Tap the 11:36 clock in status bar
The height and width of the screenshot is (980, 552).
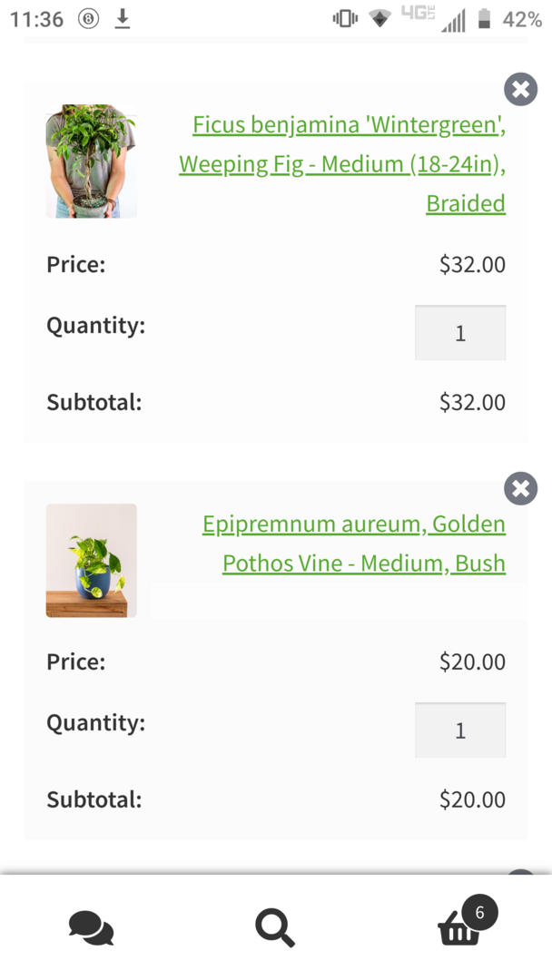pos(37,19)
